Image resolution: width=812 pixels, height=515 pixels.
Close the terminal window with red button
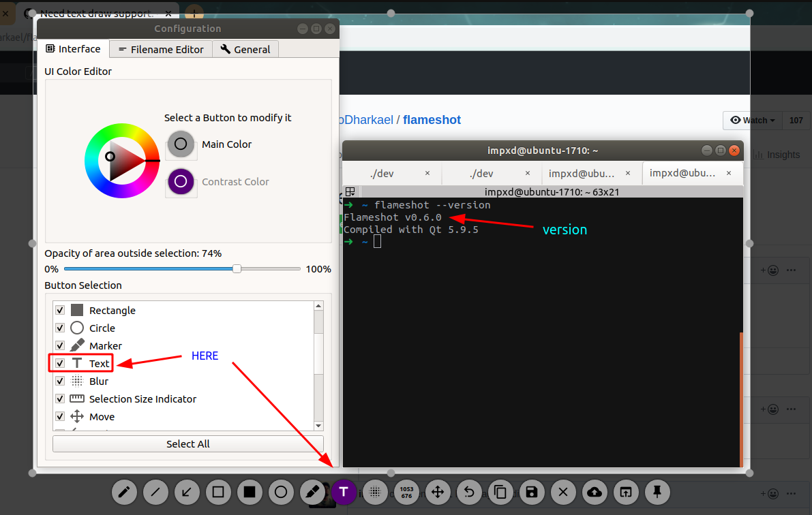[x=734, y=150]
